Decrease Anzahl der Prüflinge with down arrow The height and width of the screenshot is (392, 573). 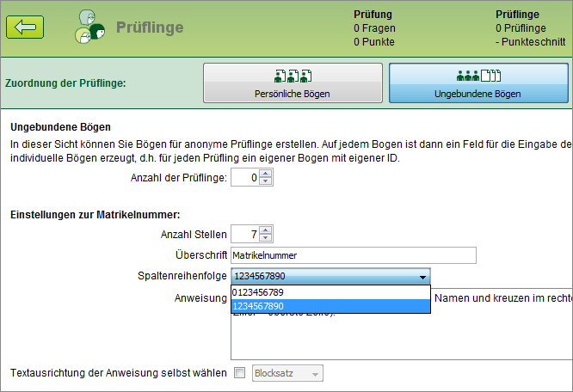(x=265, y=182)
